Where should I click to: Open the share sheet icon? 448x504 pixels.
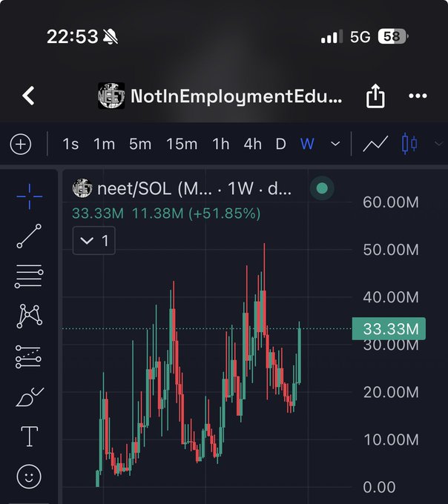point(375,96)
